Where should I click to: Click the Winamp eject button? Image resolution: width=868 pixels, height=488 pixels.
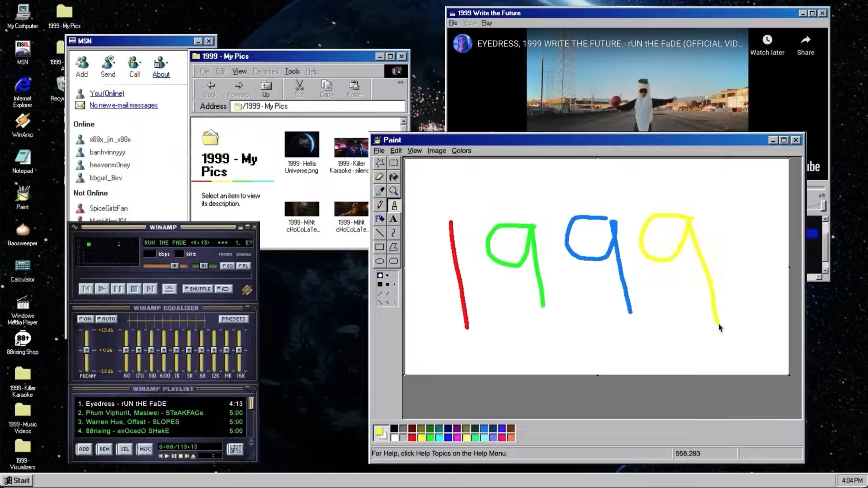(169, 289)
